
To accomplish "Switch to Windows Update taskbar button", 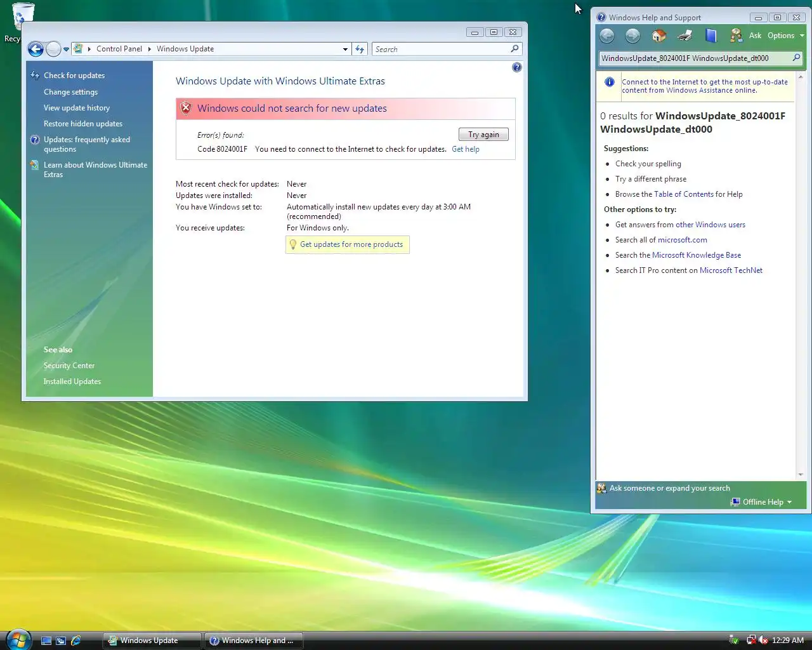I will pyautogui.click(x=152, y=640).
